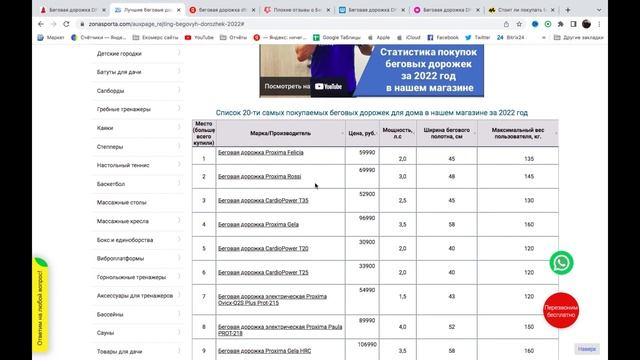Screen dimensions: 640x360
Task: Click the red 'Перезвоним бесплатно' callback button
Action: pos(561,311)
